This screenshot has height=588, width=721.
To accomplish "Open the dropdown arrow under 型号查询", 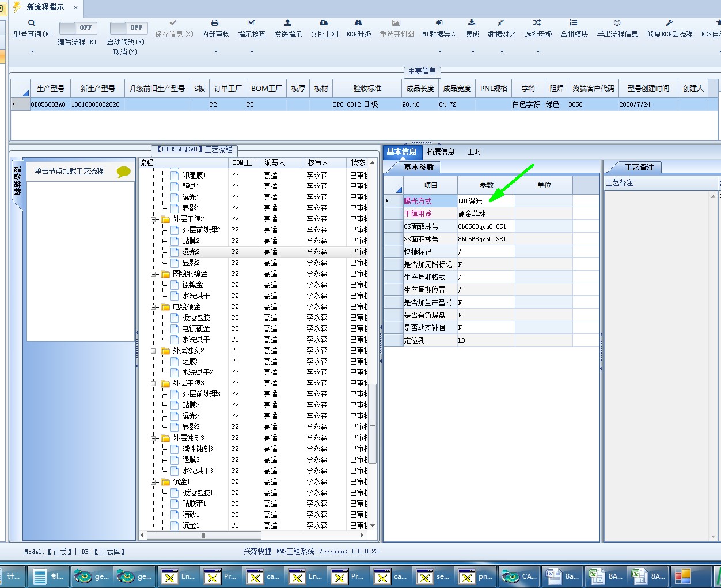I will pyautogui.click(x=32, y=52).
